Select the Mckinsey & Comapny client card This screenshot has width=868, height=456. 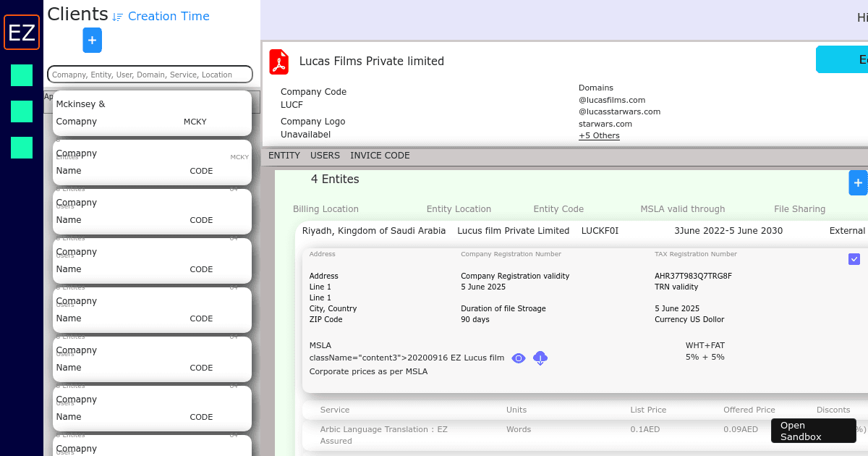(152, 113)
